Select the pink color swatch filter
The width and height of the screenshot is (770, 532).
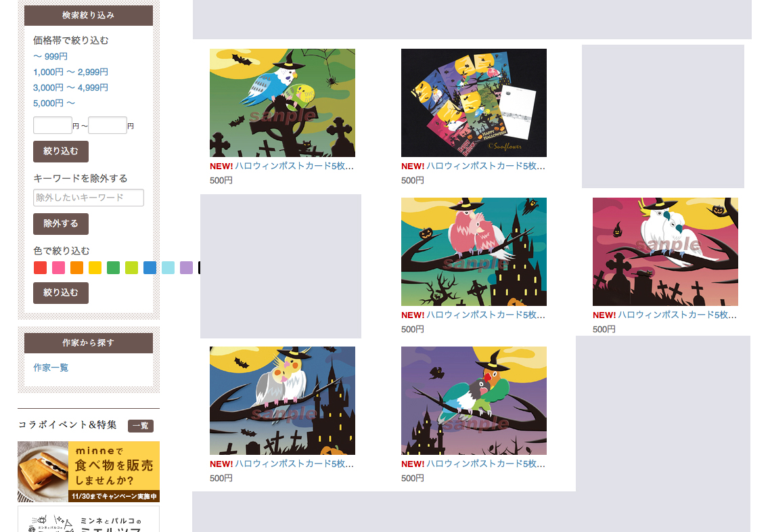coord(58,268)
